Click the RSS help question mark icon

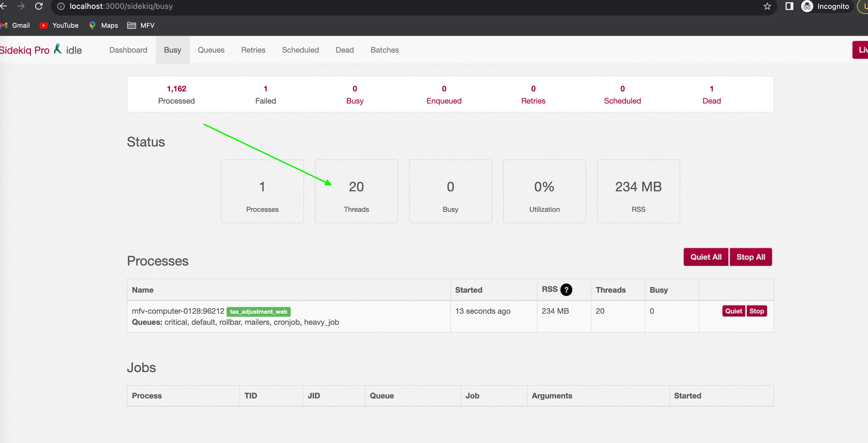(566, 290)
